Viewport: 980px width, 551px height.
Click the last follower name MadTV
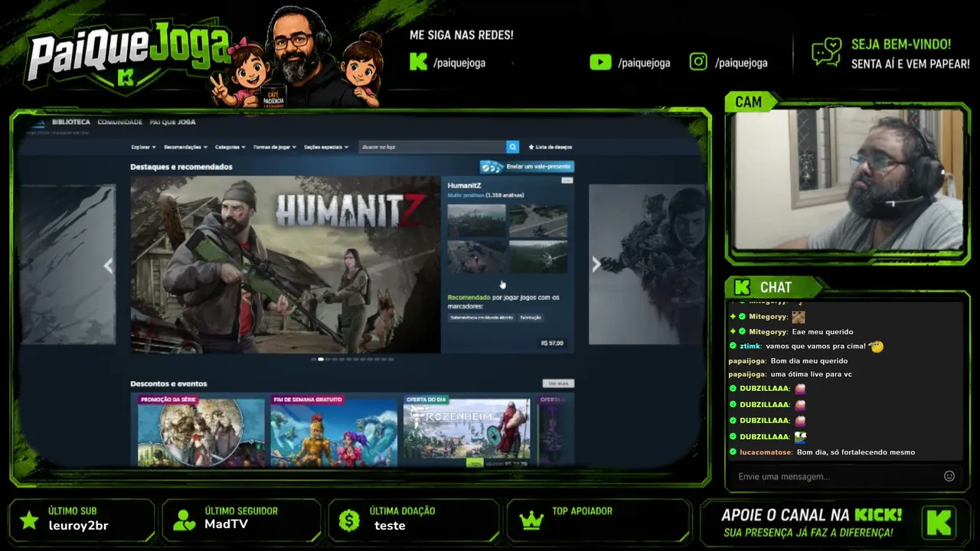tap(226, 524)
